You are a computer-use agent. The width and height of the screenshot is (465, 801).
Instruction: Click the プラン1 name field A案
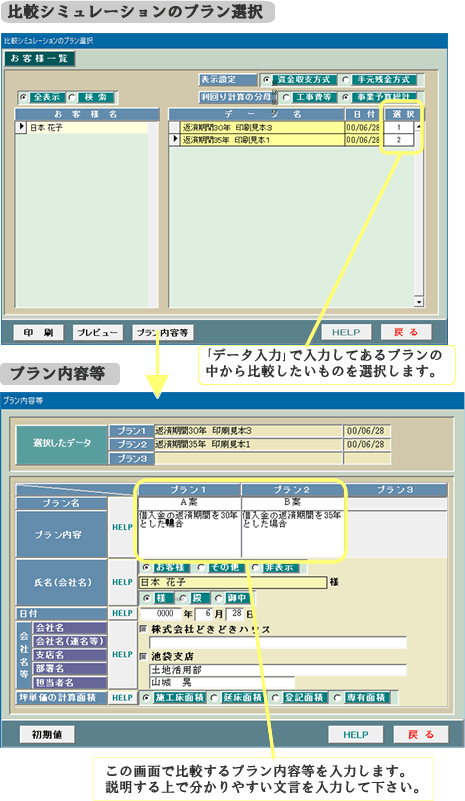click(189, 503)
